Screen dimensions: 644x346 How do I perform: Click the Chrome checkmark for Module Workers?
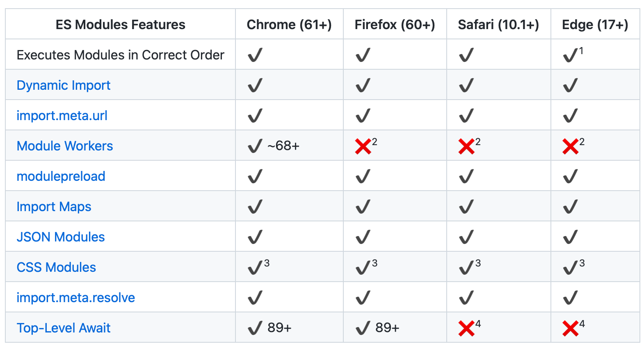click(255, 146)
